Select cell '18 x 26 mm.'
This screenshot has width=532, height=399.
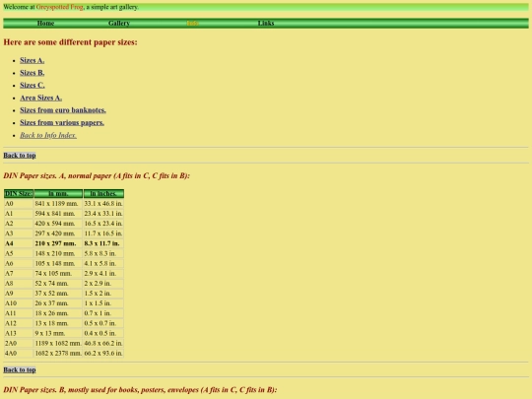pyautogui.click(x=58, y=313)
